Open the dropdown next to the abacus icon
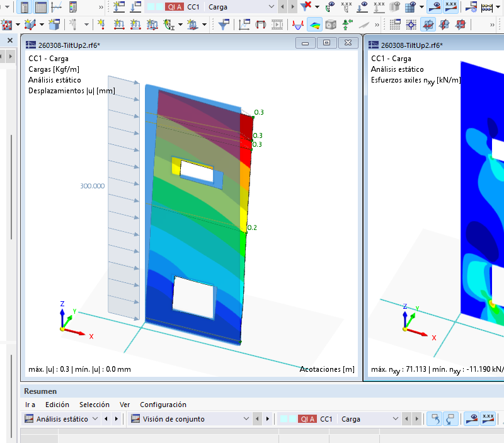Viewport: 504px width, 443px height. (x=498, y=7)
